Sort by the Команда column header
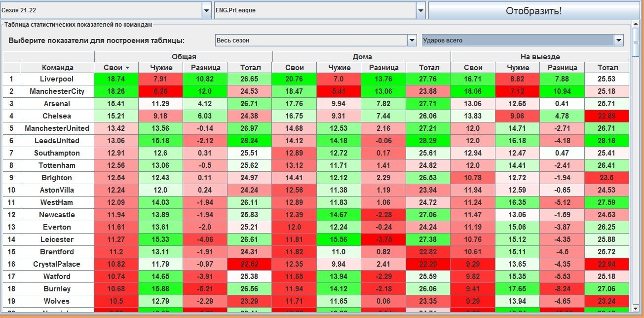This screenshot has height=318, width=644. pyautogui.click(x=57, y=68)
